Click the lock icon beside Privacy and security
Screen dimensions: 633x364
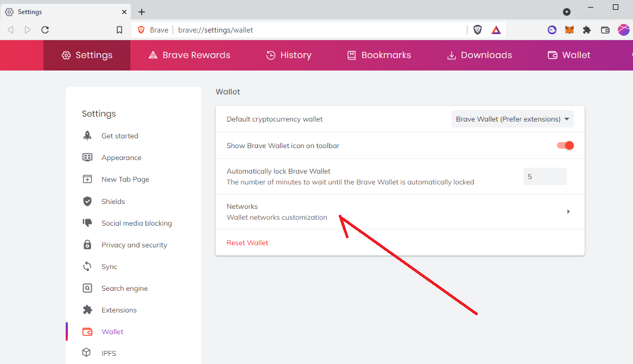click(87, 245)
